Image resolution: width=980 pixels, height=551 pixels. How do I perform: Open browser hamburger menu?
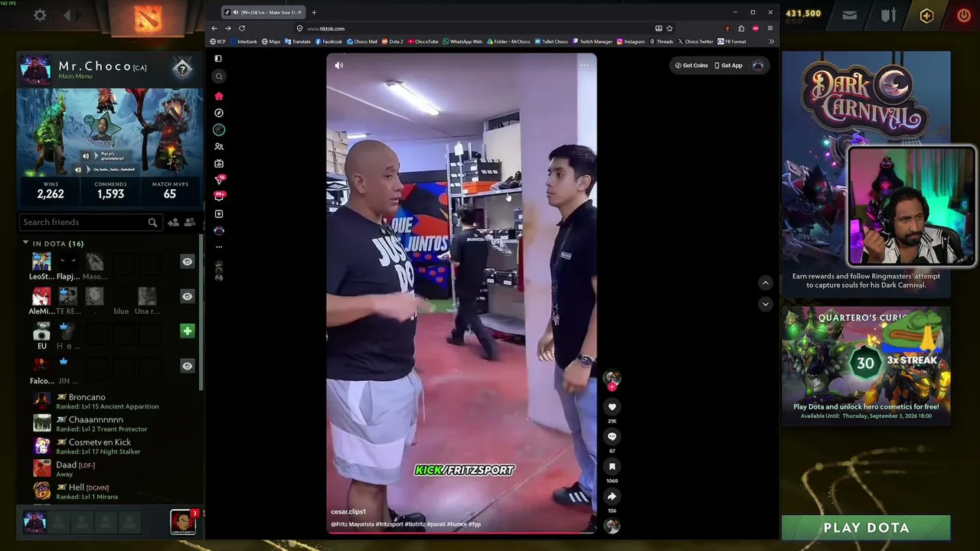tap(769, 28)
